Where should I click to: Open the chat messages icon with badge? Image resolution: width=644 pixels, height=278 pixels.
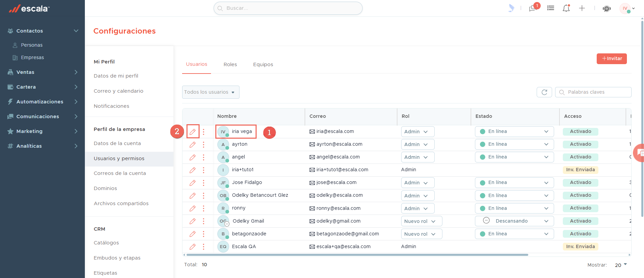pos(534,8)
